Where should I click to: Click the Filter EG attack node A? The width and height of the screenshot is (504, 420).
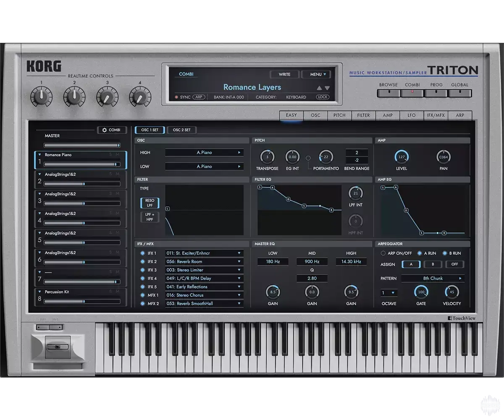pyautogui.click(x=272, y=187)
